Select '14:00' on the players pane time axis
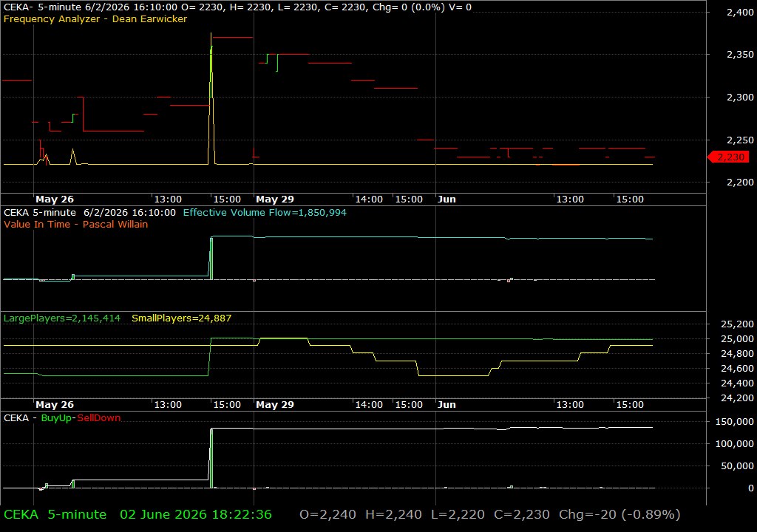The width and height of the screenshot is (757, 532). coord(370,405)
